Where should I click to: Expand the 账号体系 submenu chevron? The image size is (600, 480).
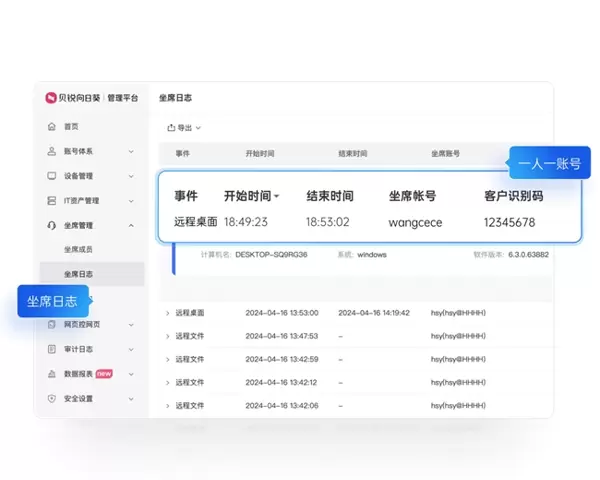click(131, 151)
